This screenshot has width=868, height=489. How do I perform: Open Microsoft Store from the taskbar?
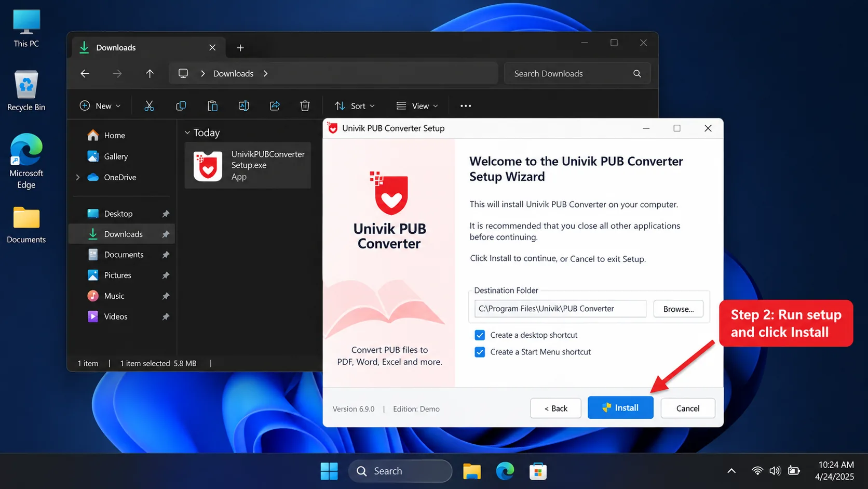(538, 471)
